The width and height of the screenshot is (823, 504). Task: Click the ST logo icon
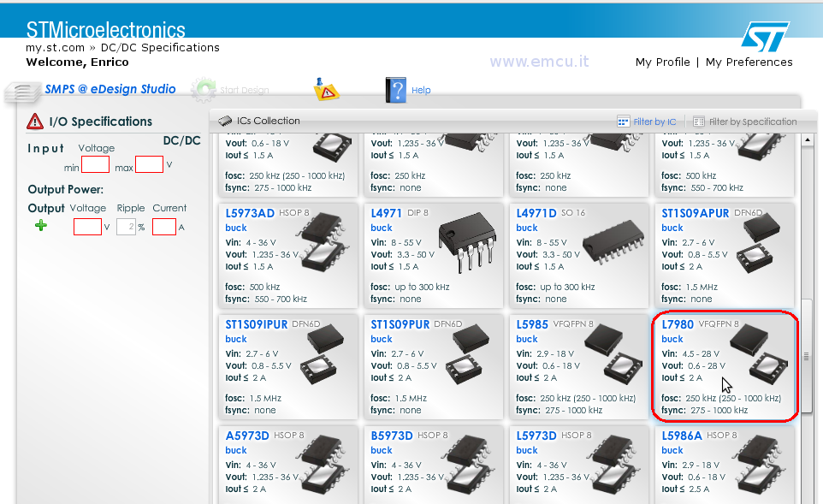click(766, 36)
